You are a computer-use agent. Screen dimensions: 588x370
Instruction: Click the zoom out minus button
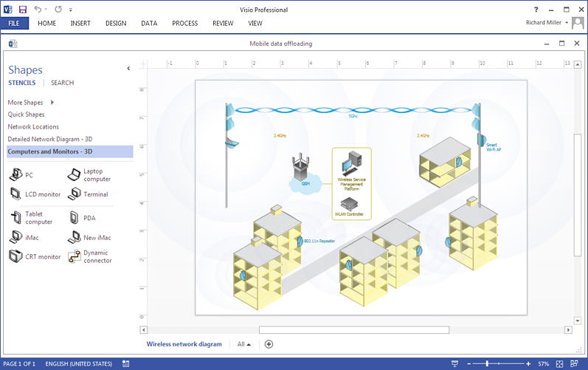[468, 363]
